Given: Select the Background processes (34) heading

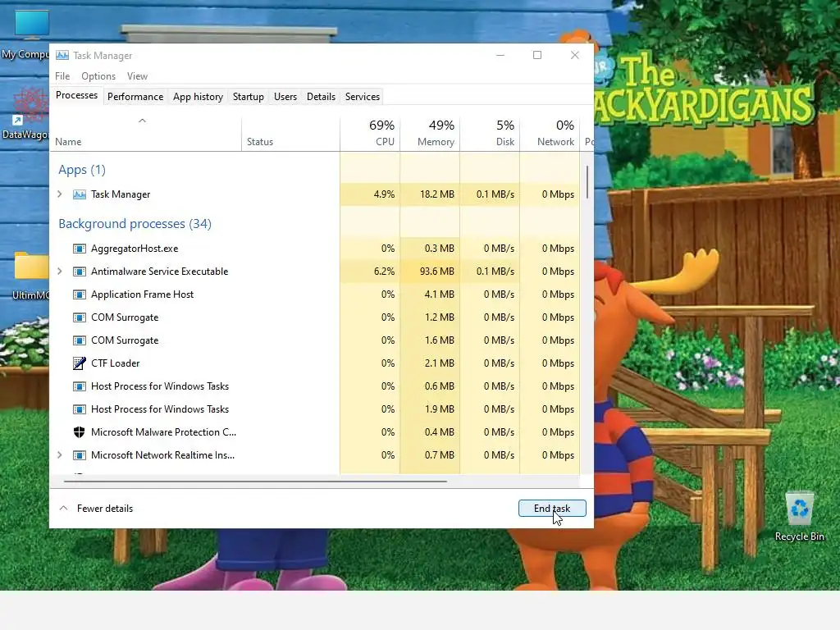Looking at the screenshot, I should pos(135,224).
